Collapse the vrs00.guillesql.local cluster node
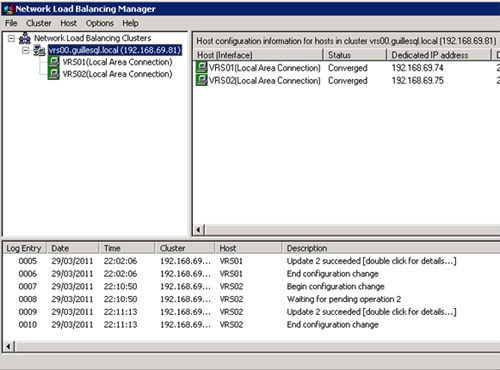The image size is (500, 370). pyautogui.click(x=25, y=51)
